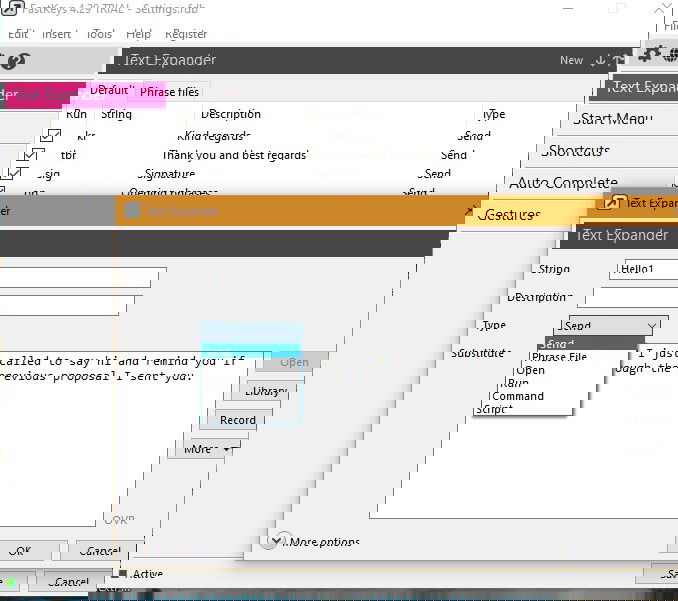Click the Record button
The image size is (678, 601).
(x=237, y=420)
